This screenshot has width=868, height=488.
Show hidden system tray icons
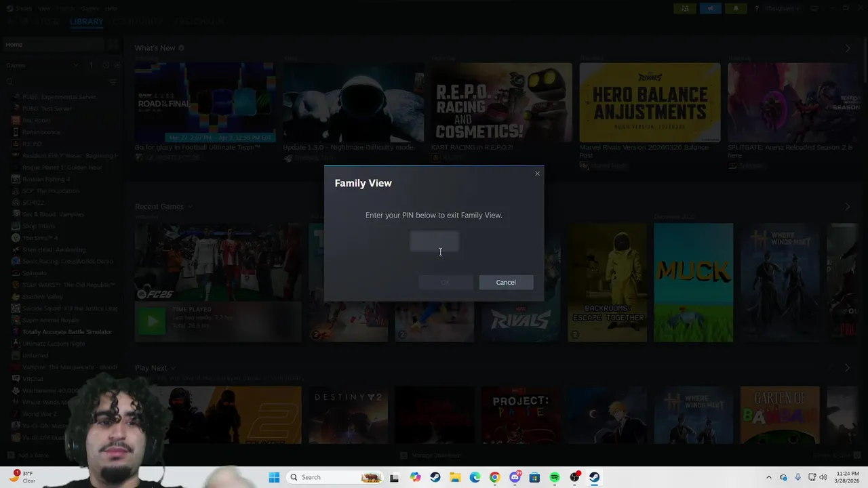pyautogui.click(x=768, y=477)
